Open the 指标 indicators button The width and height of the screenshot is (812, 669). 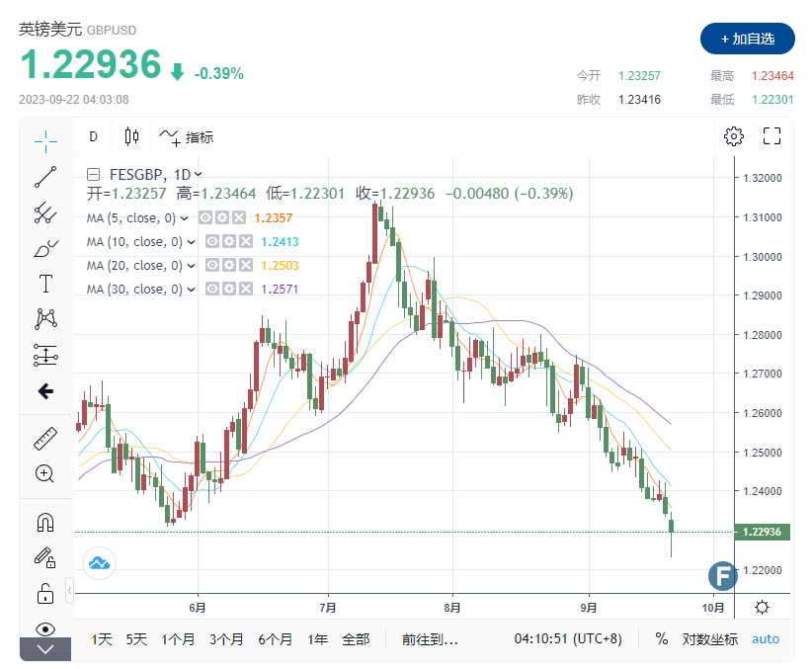click(x=187, y=136)
